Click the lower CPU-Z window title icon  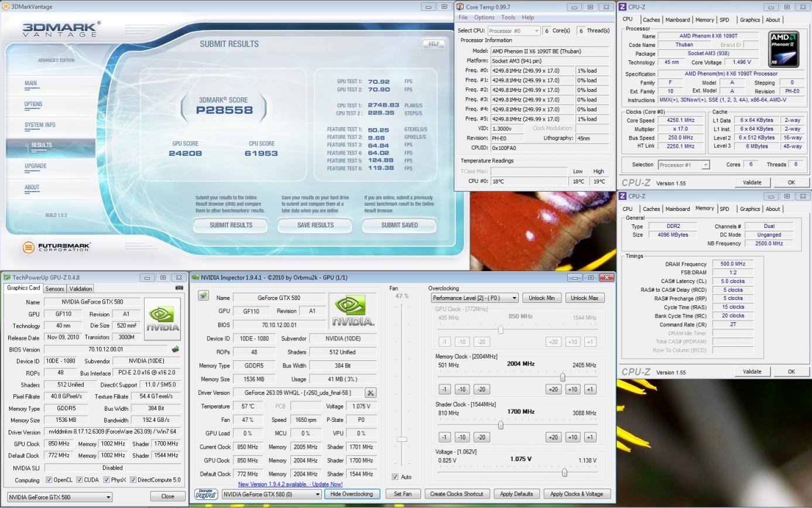click(623, 196)
